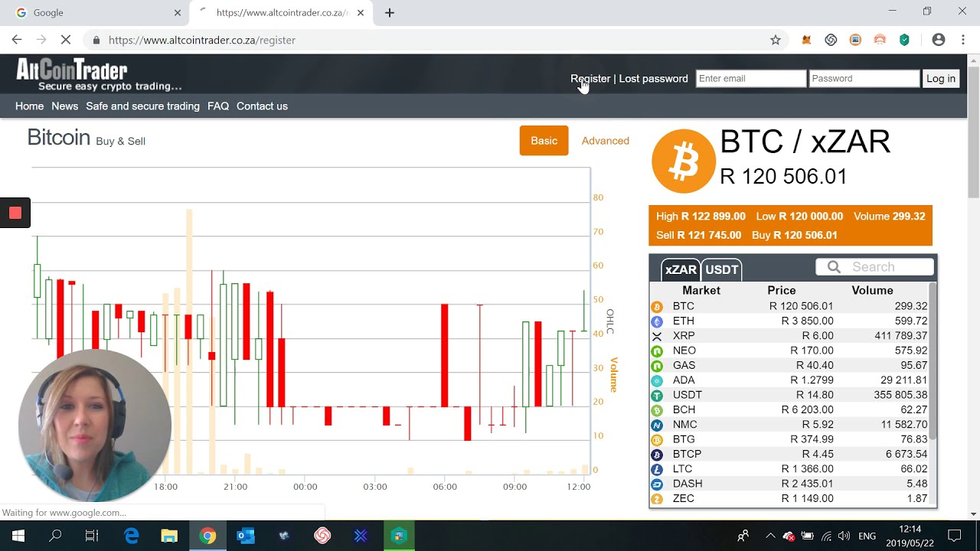This screenshot has width=980, height=551.
Task: Open Microsoft Edge from the taskbar
Action: click(132, 536)
